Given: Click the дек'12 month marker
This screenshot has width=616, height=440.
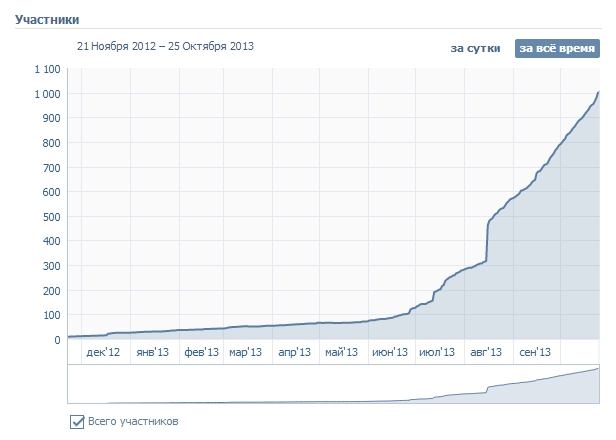Looking at the screenshot, I should [x=103, y=352].
